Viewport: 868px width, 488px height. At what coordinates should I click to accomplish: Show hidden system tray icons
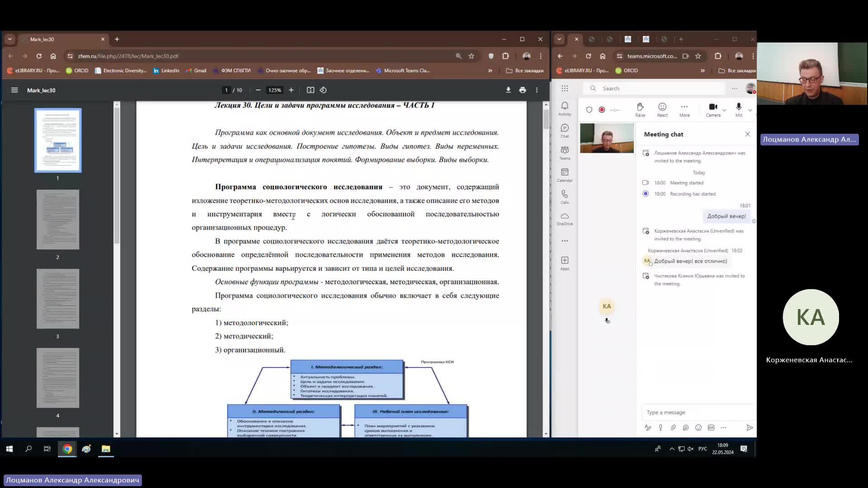click(672, 449)
